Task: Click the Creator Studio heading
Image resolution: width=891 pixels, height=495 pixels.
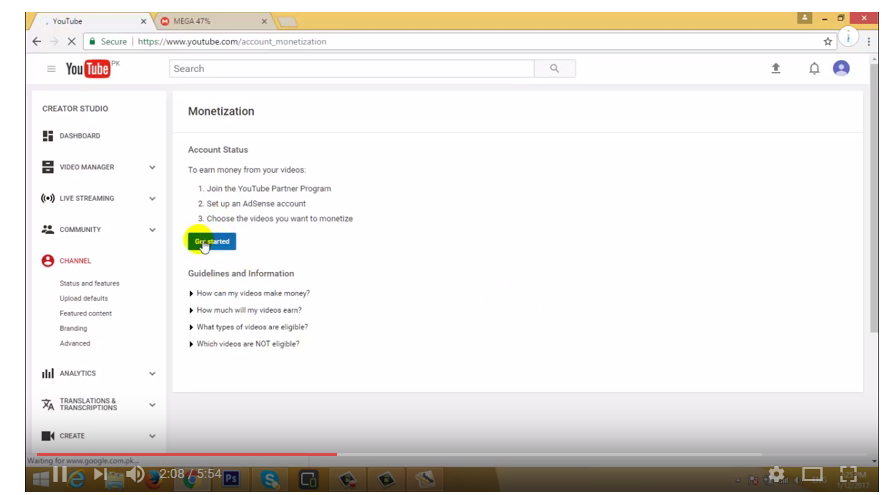Action: point(75,109)
